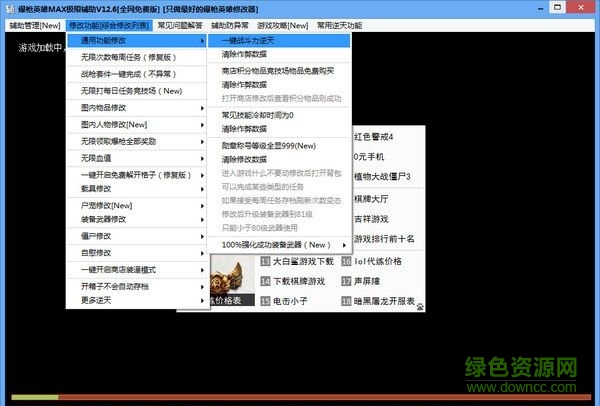This screenshot has height=406, width=600.
Task: Open the lol代练价格 link
Action: pos(378,262)
